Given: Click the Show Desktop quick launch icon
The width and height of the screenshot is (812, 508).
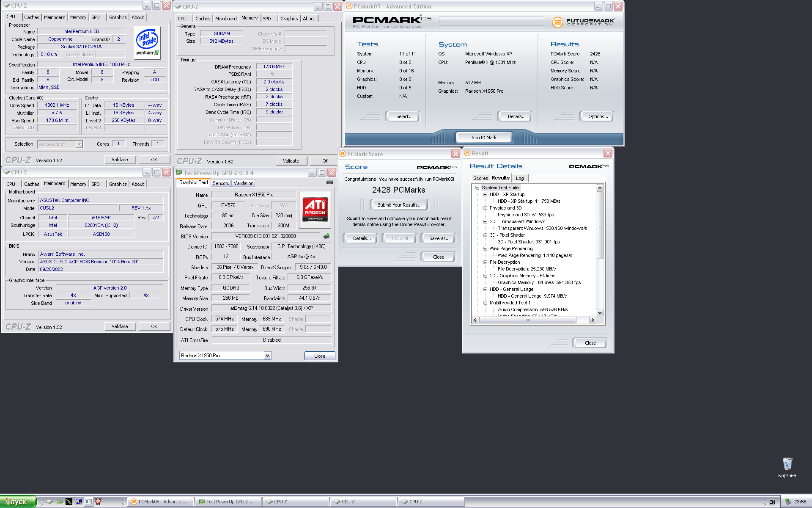Looking at the screenshot, I should pyautogui.click(x=88, y=502).
